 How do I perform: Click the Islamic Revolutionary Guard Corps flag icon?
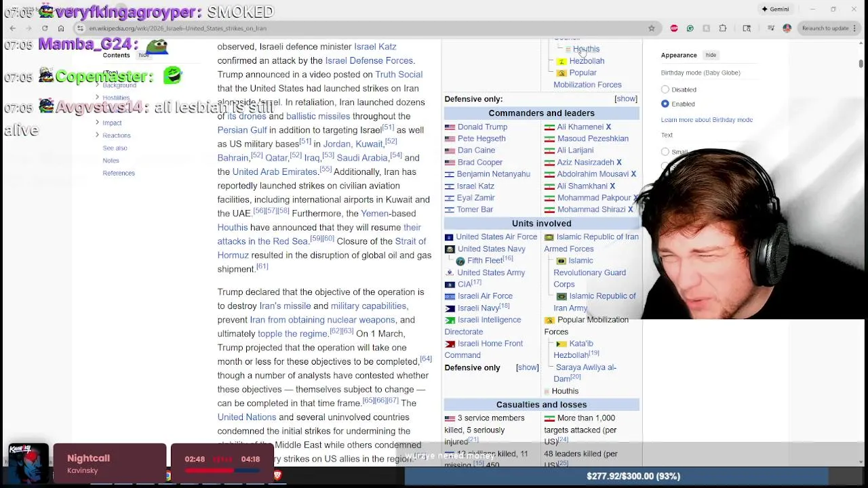[561, 261]
